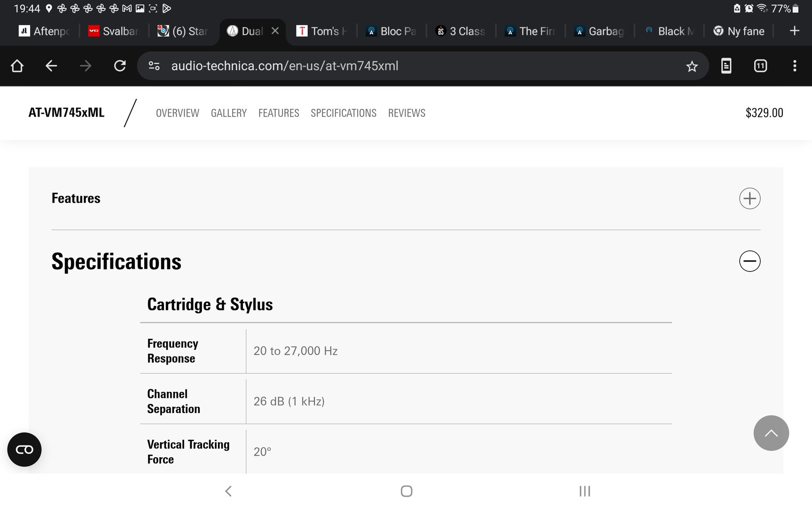Tap the alarm clock status icon
The height and width of the screenshot is (508, 812).
(x=749, y=8)
